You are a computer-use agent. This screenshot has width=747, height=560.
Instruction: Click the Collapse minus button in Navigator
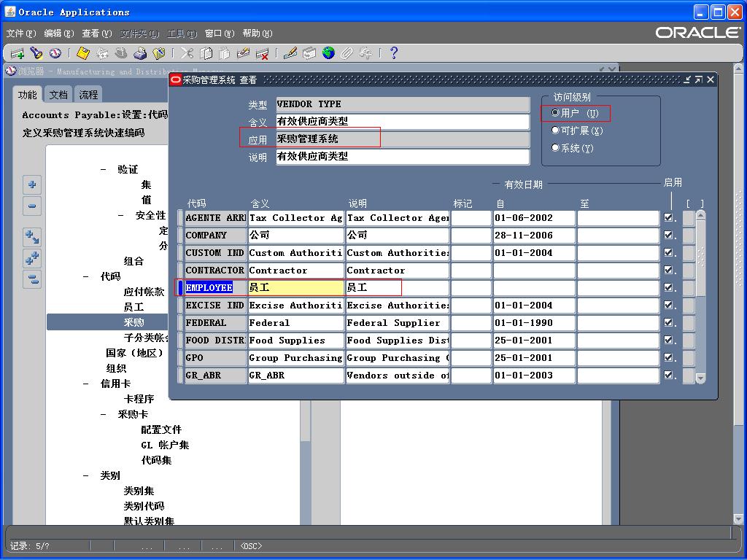coord(32,206)
